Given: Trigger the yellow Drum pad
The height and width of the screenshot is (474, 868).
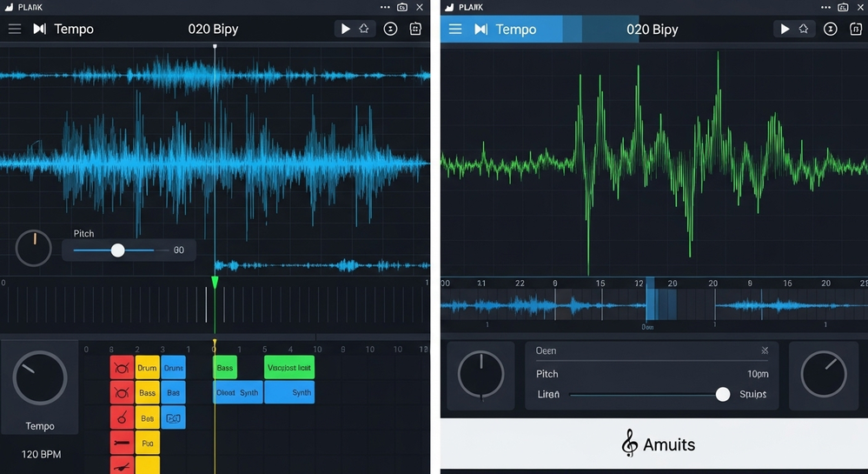Looking at the screenshot, I should click(147, 368).
